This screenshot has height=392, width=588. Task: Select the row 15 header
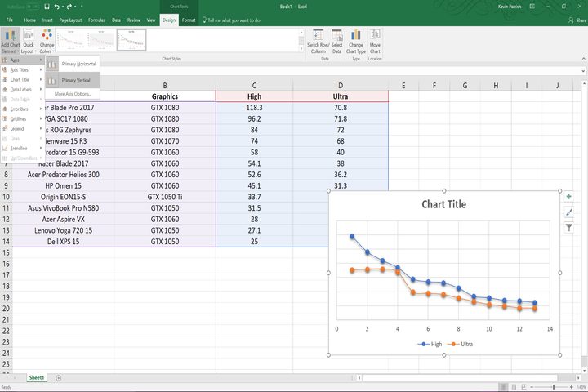tap(6, 252)
